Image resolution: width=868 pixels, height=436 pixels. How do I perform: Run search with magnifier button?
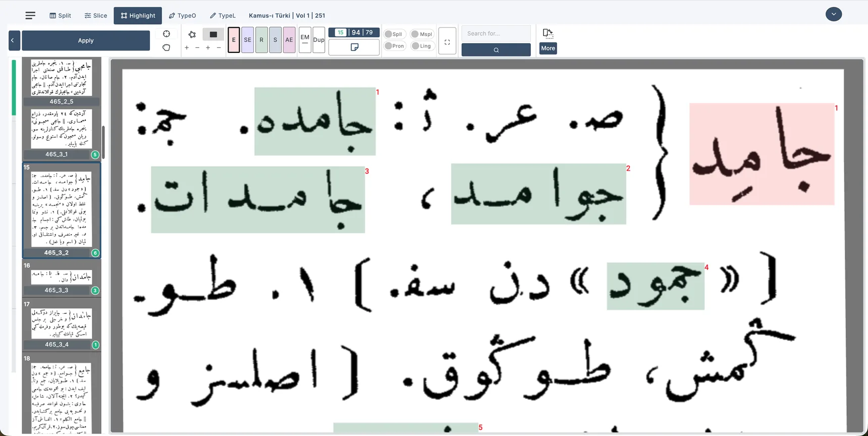pos(496,50)
